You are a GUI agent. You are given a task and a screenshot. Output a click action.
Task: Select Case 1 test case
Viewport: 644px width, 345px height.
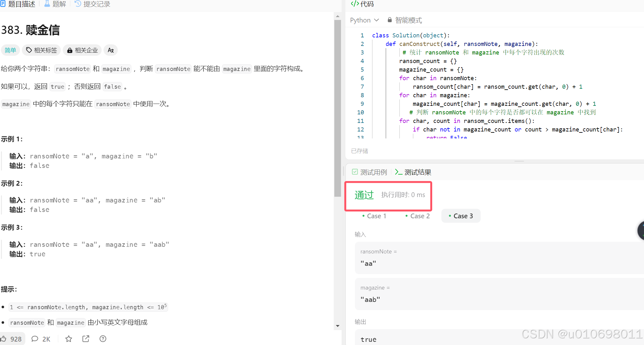coord(374,216)
